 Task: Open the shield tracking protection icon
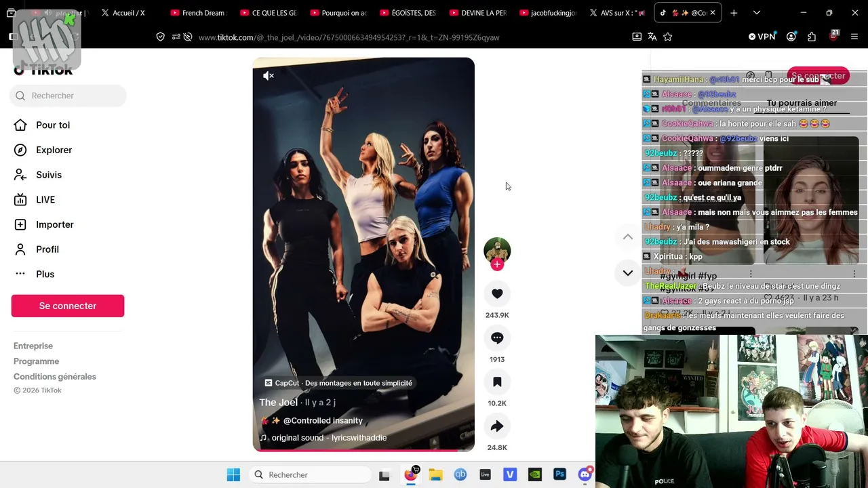click(x=161, y=37)
